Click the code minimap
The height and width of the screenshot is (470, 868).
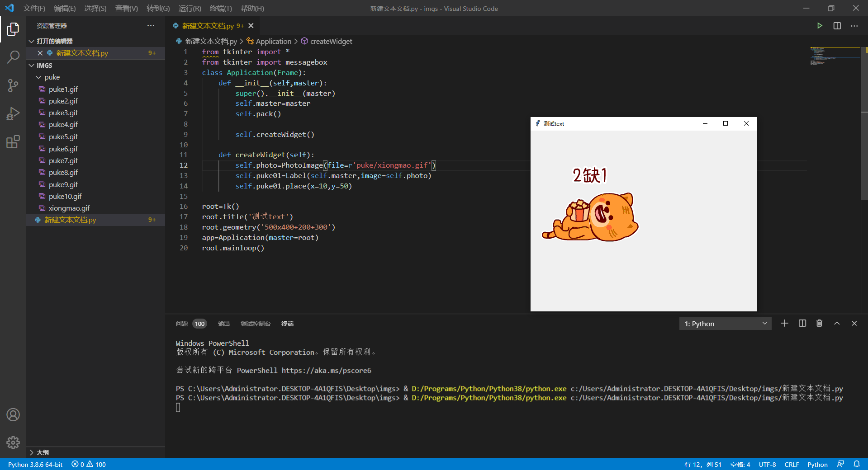point(835,56)
